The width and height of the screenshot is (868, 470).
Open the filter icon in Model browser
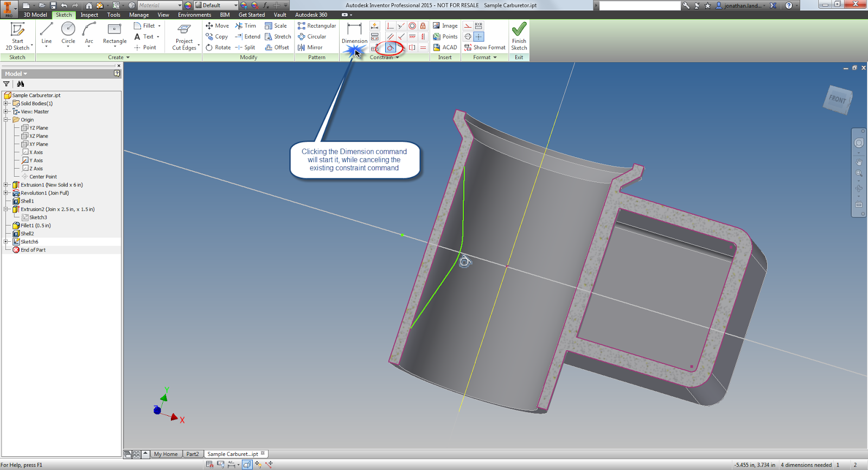pos(7,84)
